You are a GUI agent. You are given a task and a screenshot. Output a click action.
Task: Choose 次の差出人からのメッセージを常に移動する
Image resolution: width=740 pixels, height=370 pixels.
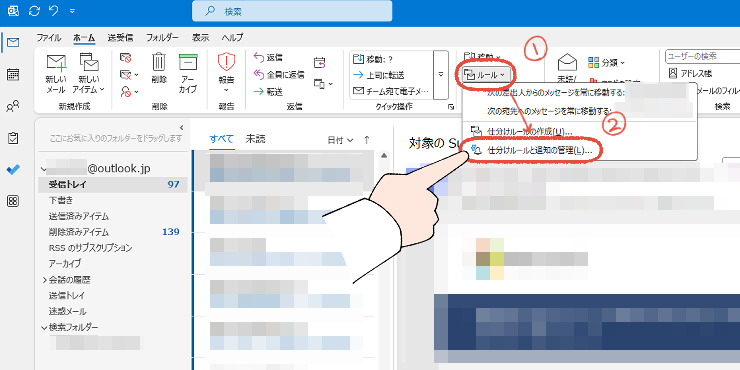579,92
